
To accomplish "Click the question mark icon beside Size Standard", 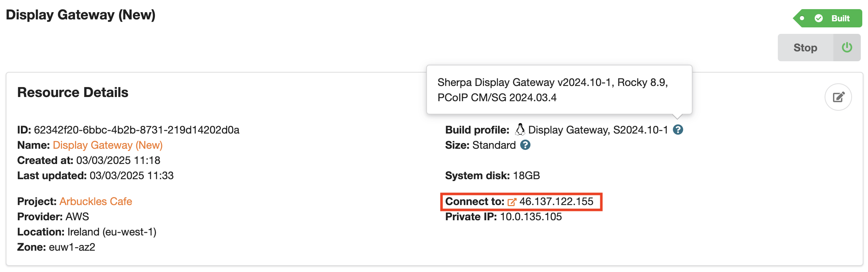I will coord(525,145).
